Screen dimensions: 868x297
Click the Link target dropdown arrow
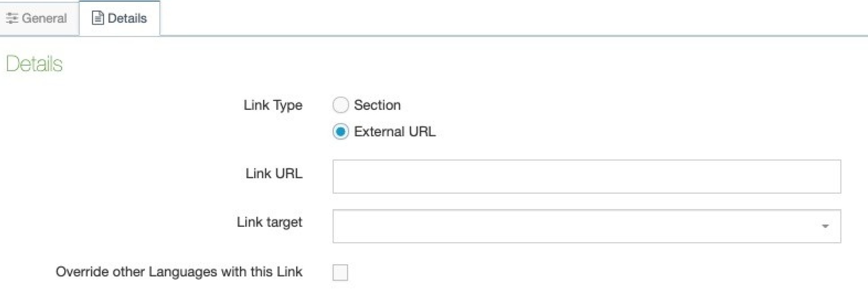(825, 226)
